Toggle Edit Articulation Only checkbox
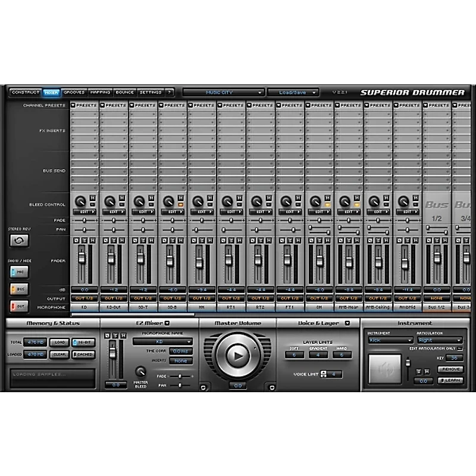Viewport: 476px width, 476px height. click(x=460, y=349)
